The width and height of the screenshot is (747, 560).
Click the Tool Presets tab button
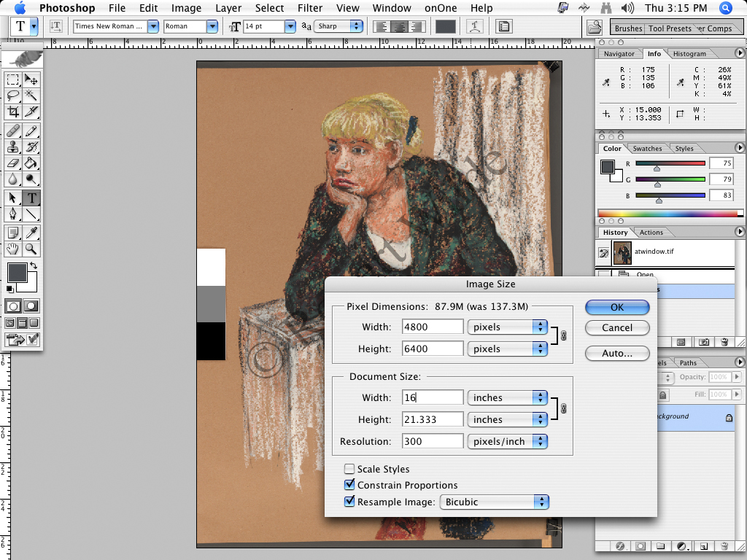click(x=670, y=28)
